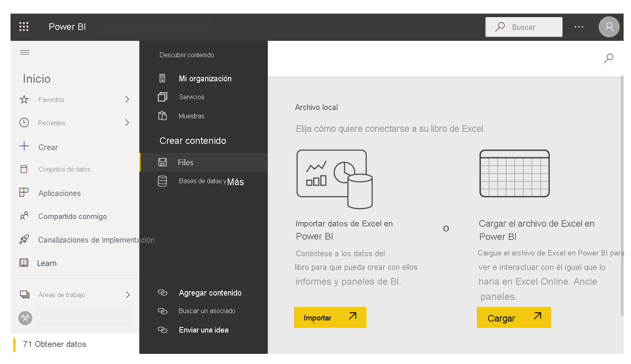Click the Importar button
Viewport: 631px width, 364px height.
[330, 317]
